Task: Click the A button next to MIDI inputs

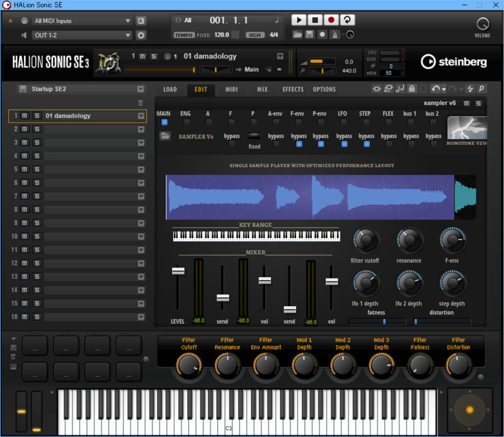Action: [x=140, y=21]
